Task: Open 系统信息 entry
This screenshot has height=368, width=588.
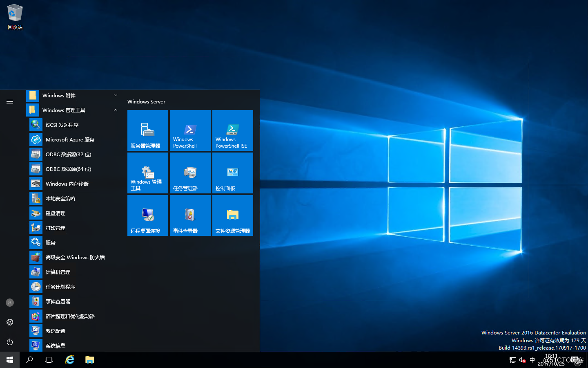Action: 74,346
